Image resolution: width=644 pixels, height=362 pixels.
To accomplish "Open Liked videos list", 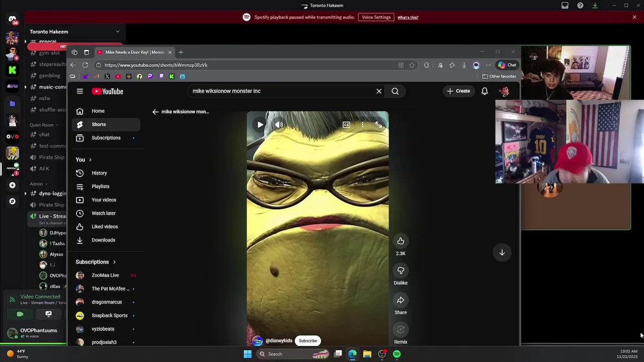I will click(x=106, y=227).
